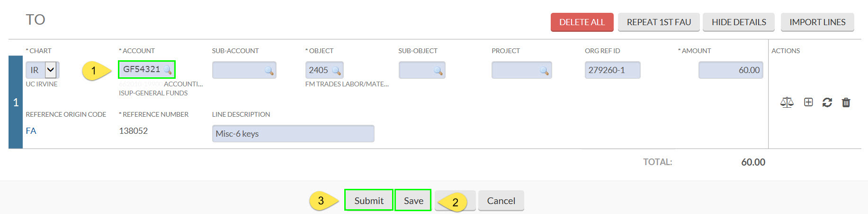Open the Project lookup magnifier
The image size is (868, 214).
tap(544, 71)
